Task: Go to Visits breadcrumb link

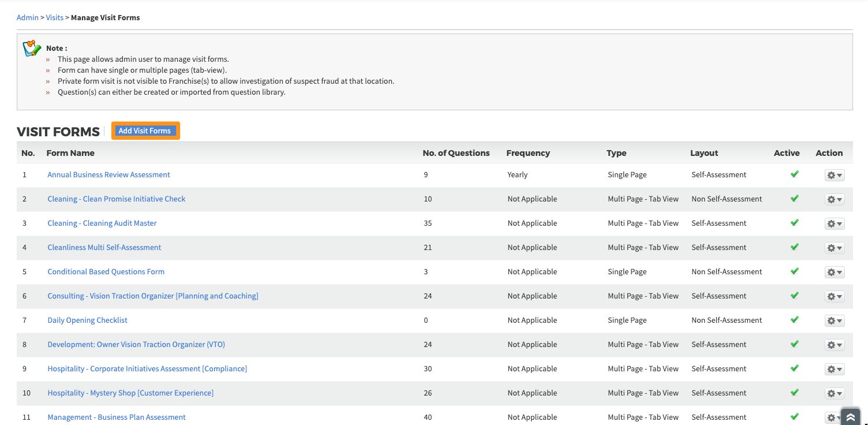Action: (x=55, y=17)
